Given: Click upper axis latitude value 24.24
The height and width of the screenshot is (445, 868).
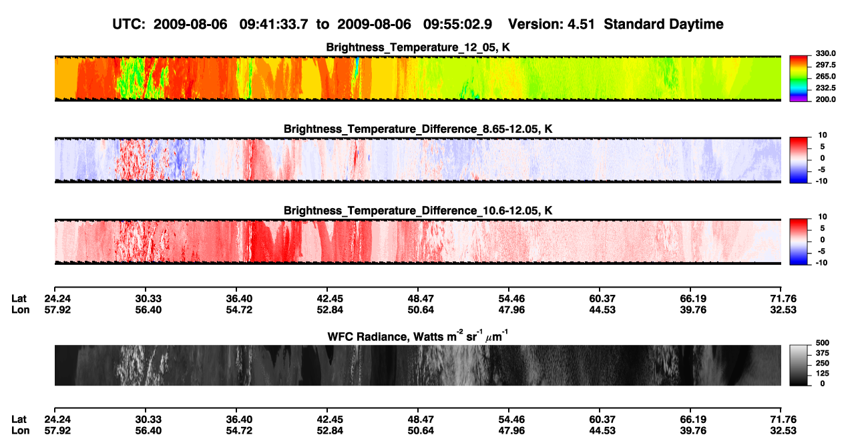Looking at the screenshot, I should 57,298.
